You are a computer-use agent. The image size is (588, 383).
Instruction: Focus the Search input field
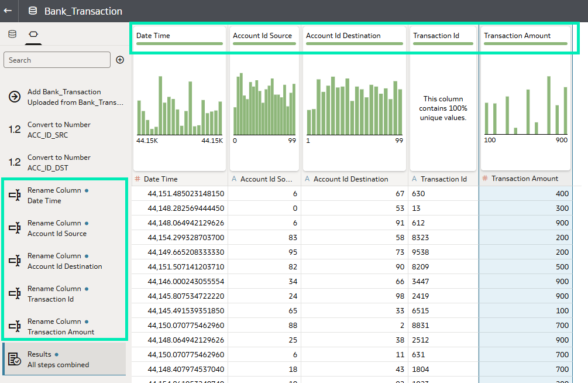(57, 60)
